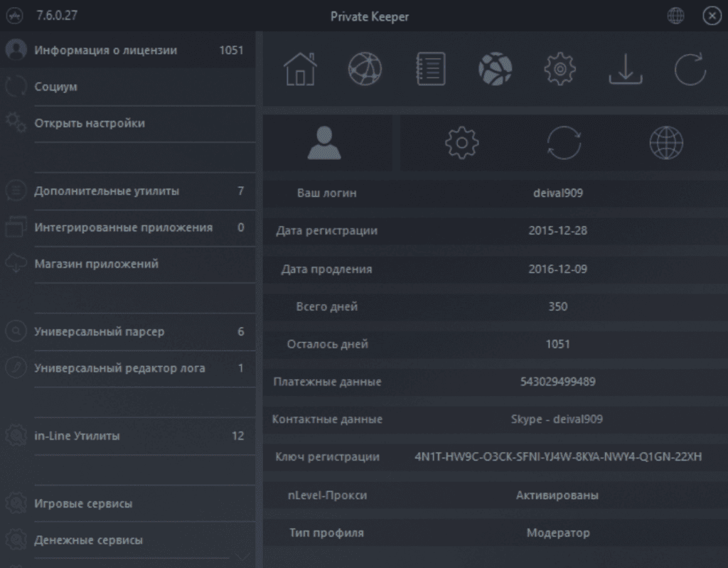Click the windows icon beside Интегрированные приложения
The width and height of the screenshot is (728, 568).
click(x=16, y=227)
